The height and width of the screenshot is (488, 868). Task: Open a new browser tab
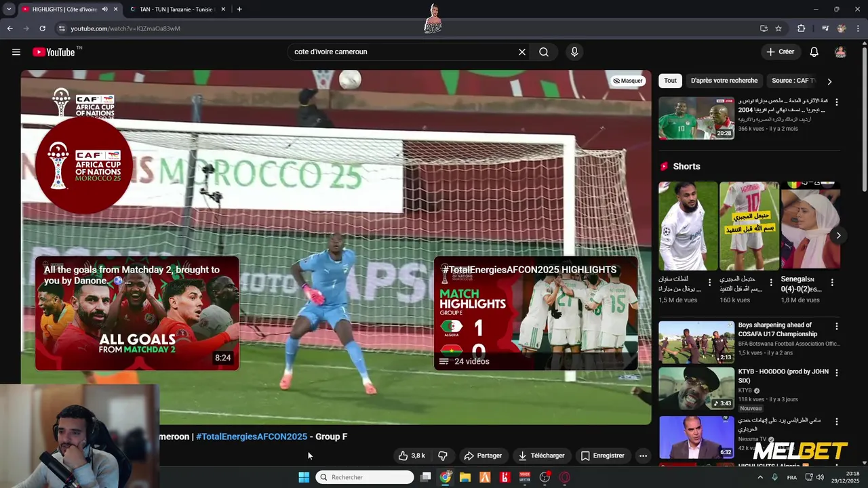239,9
